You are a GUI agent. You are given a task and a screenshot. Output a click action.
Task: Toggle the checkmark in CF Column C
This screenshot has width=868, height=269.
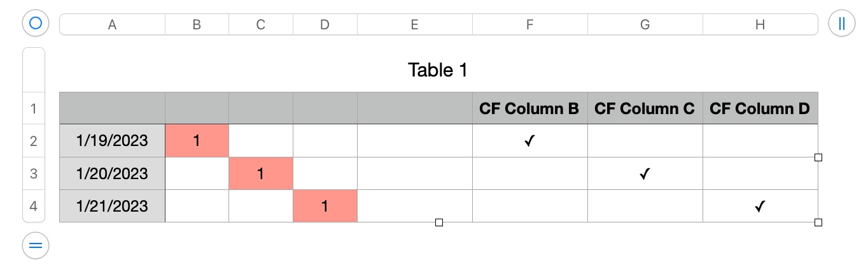pyautogui.click(x=645, y=173)
